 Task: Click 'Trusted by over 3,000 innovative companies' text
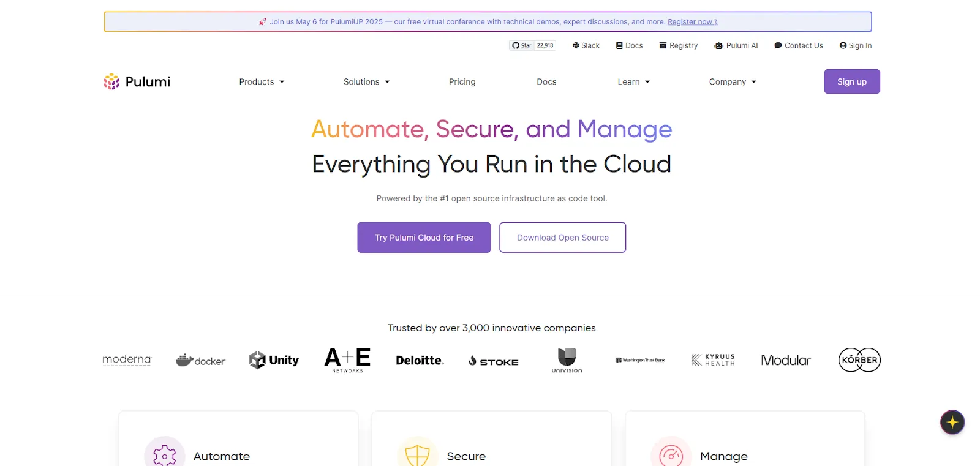pos(491,328)
